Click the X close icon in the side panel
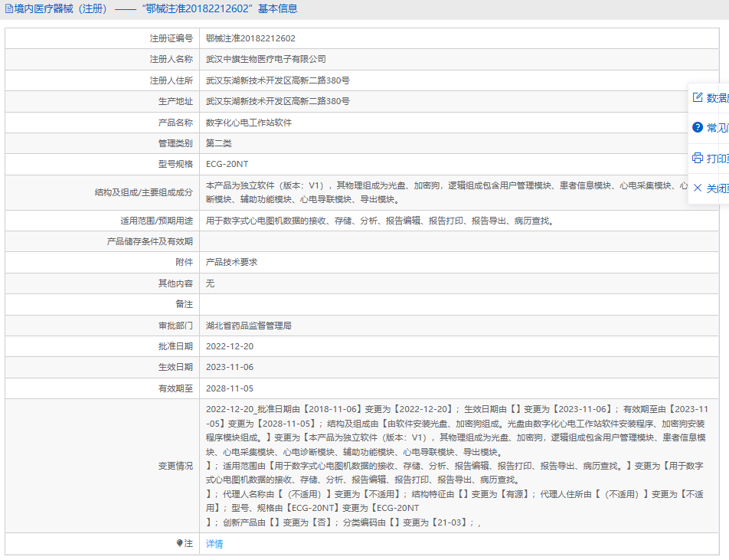Image resolution: width=729 pixels, height=560 pixels. pyautogui.click(x=698, y=188)
